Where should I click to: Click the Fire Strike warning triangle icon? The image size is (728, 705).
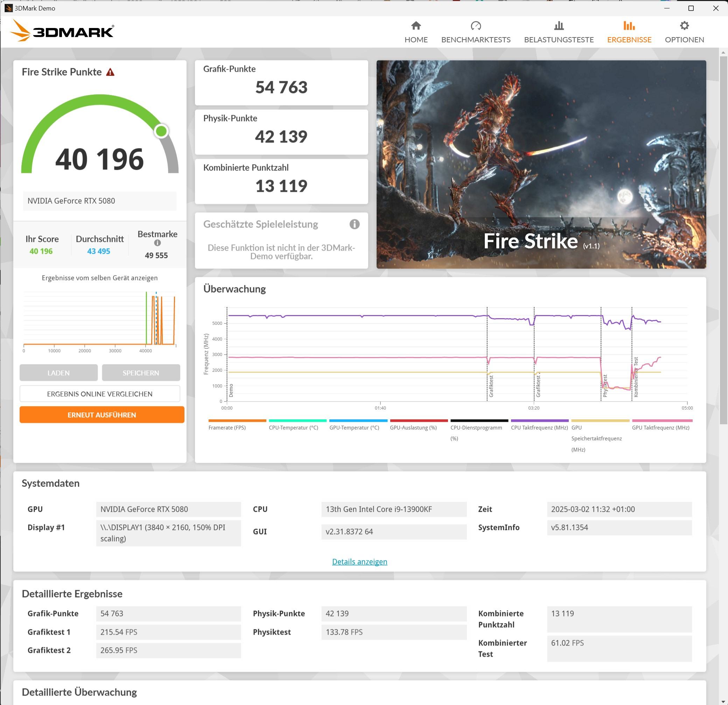(110, 72)
